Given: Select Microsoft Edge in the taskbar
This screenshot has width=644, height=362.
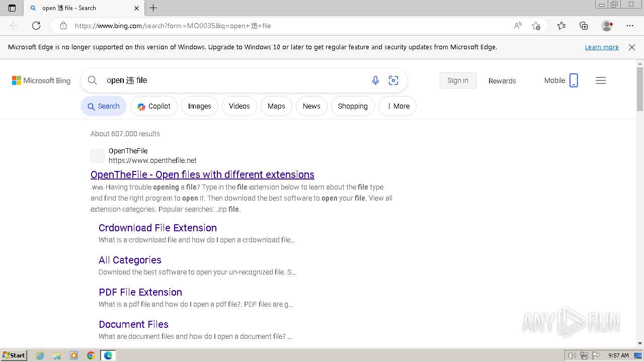Looking at the screenshot, I should click(x=108, y=355).
